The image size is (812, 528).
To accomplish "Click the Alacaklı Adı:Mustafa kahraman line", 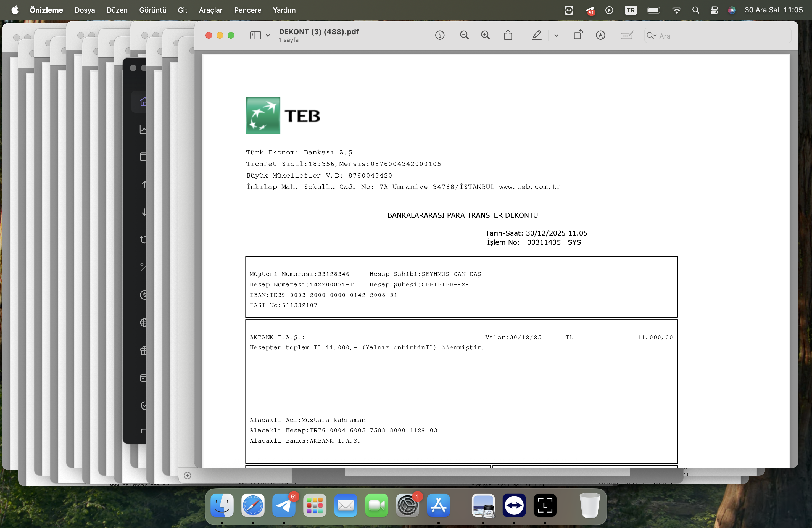I will (x=307, y=420).
